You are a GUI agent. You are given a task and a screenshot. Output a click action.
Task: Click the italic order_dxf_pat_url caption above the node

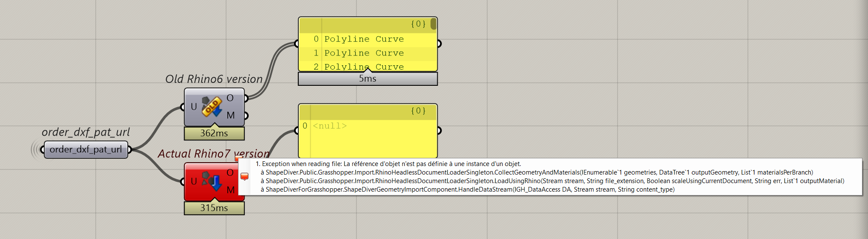click(85, 132)
